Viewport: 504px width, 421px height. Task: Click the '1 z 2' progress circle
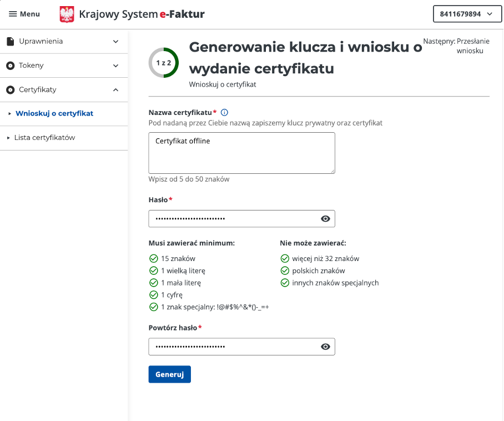(164, 63)
